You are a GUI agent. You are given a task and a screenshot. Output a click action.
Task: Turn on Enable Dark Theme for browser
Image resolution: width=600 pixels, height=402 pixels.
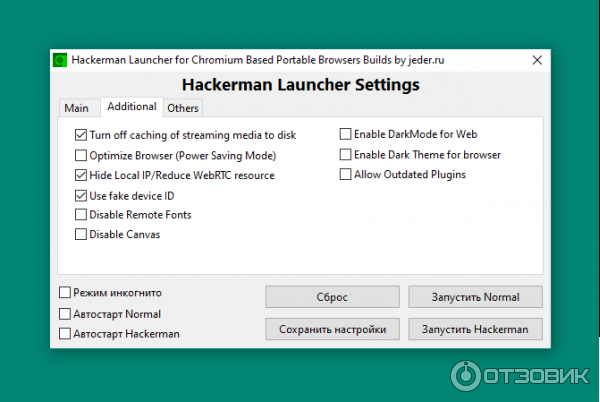[x=345, y=155]
